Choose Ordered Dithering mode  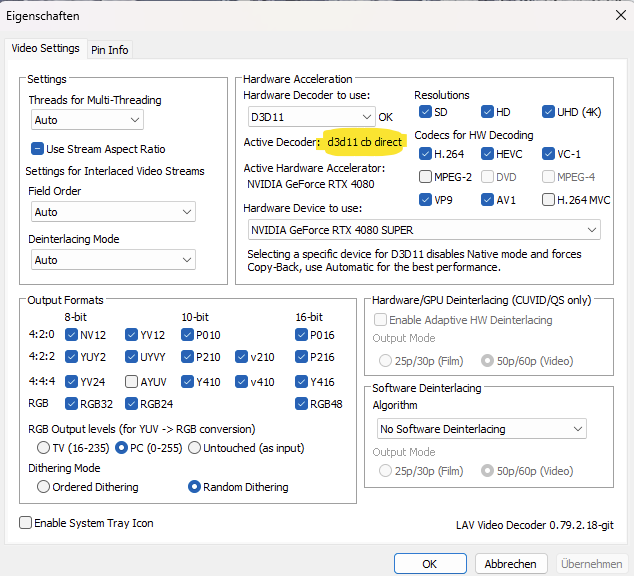point(43,487)
